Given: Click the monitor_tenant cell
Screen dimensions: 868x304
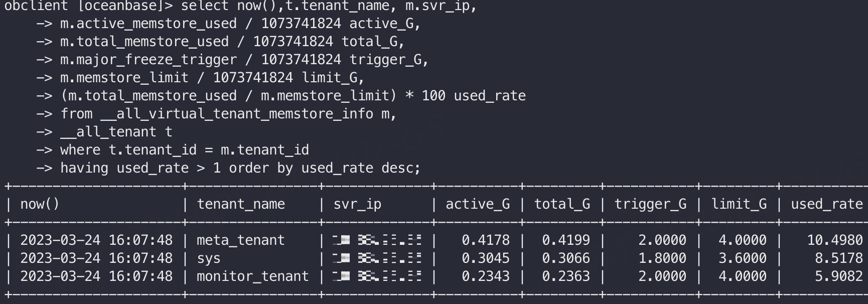Looking at the screenshot, I should click(x=252, y=276).
